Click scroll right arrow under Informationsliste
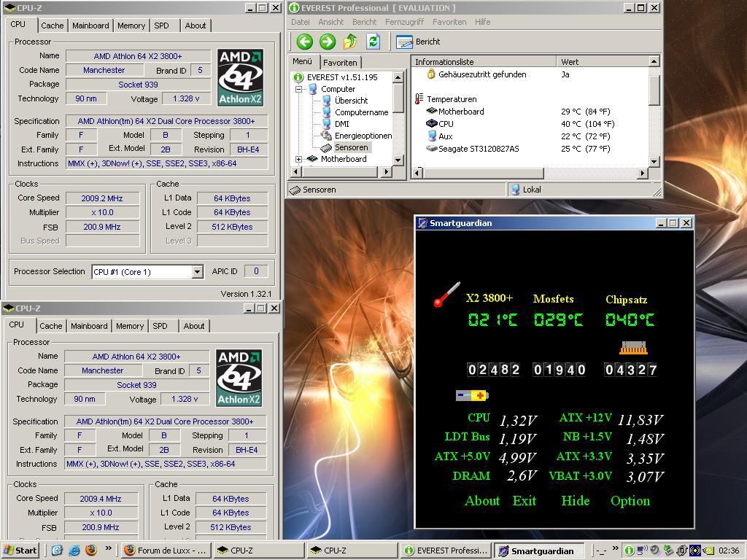The height and width of the screenshot is (560, 747). coord(643,173)
